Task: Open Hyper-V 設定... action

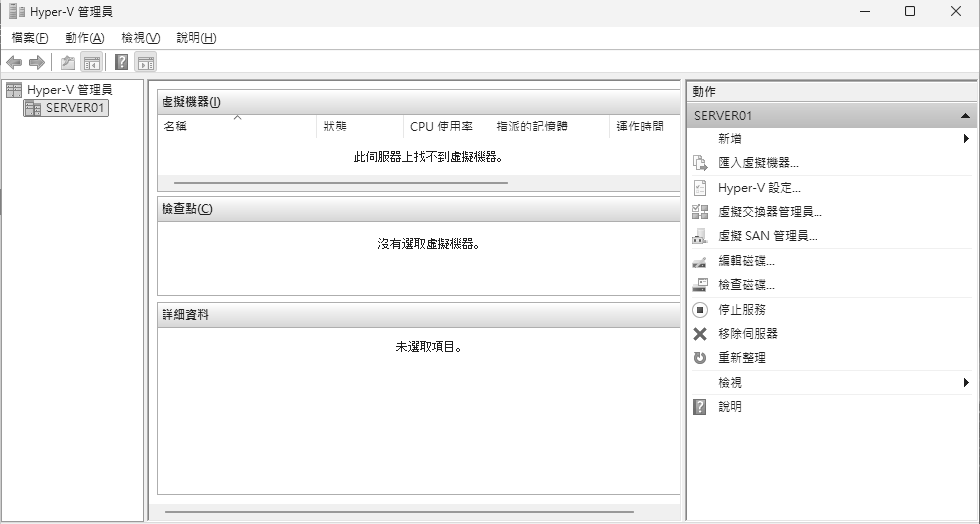Action: (x=759, y=188)
